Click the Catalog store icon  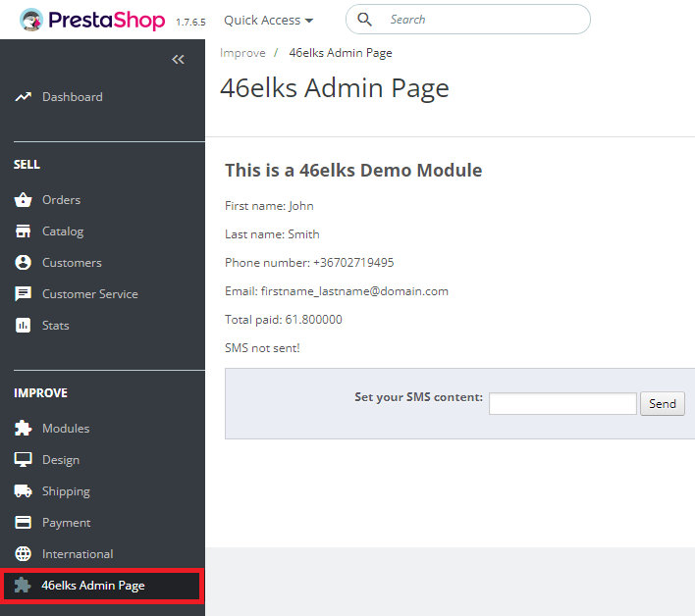(24, 231)
